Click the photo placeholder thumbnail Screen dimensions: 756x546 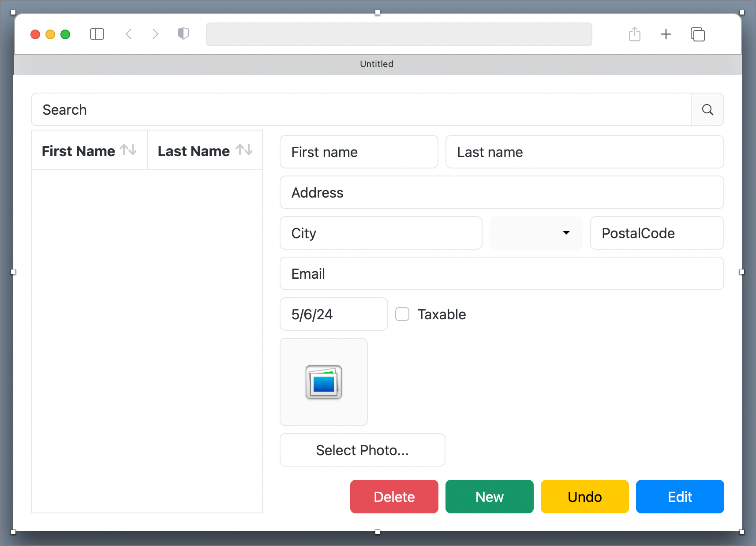(324, 382)
